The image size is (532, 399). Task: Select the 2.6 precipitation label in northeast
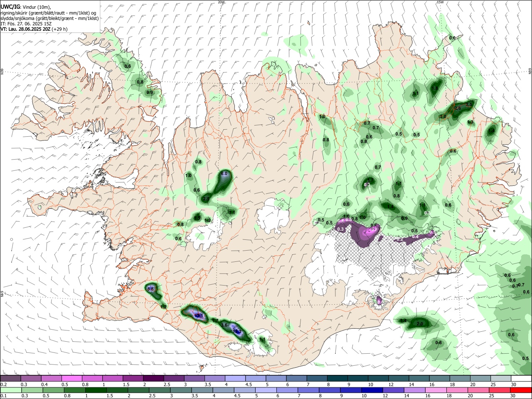tap(458, 108)
